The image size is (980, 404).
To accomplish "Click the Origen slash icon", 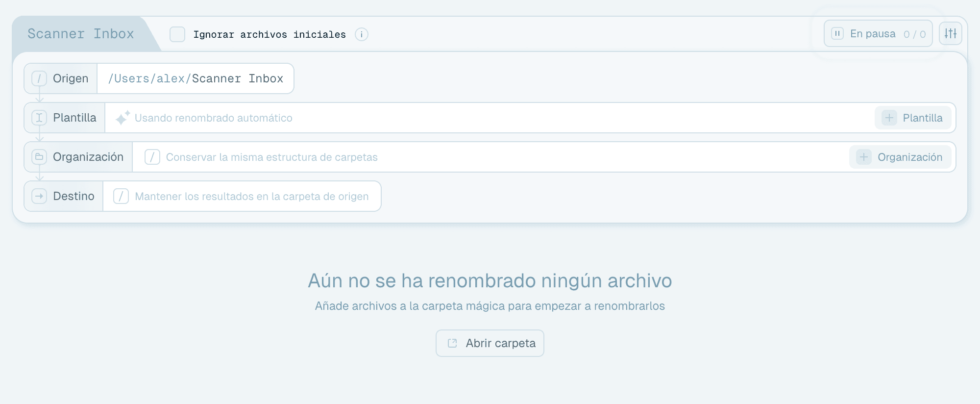I will click(39, 78).
